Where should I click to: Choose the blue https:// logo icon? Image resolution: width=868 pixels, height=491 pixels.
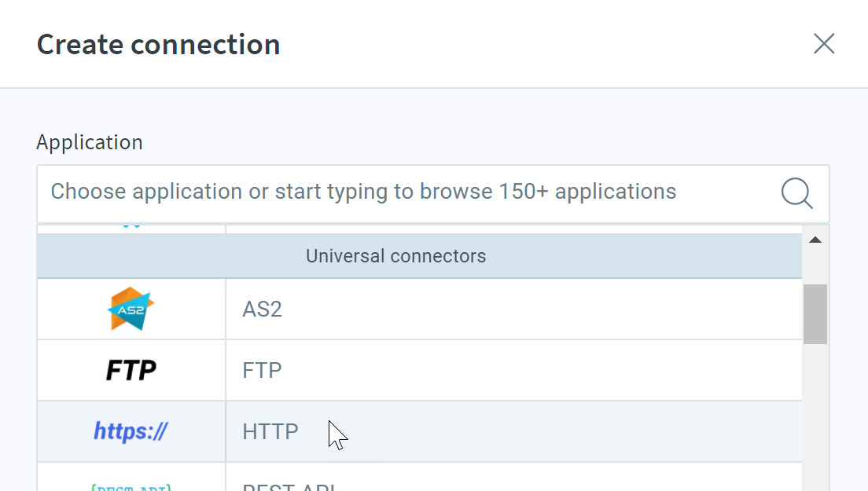coord(131,431)
